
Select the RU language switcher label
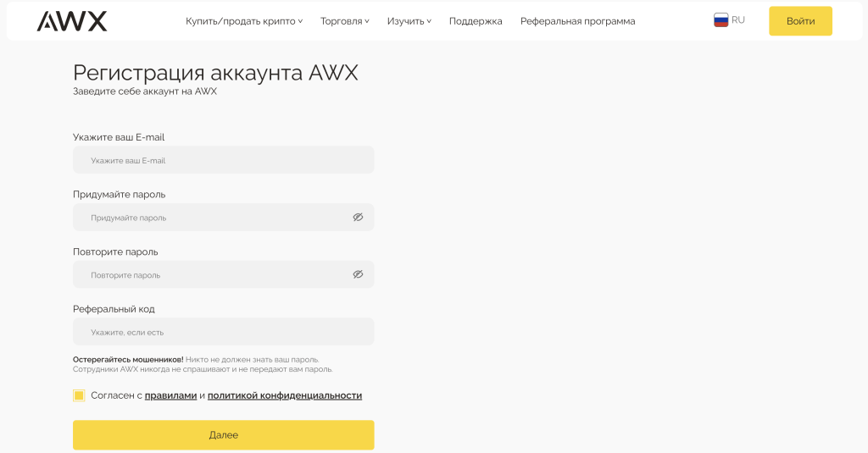pos(738,20)
